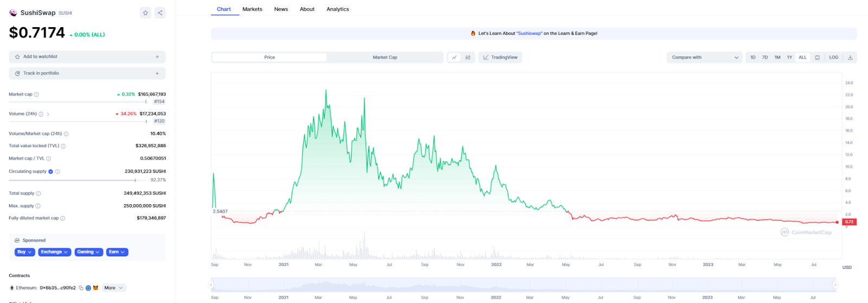Image resolution: width=868 pixels, height=303 pixels.
Task: Open TradingView chart mode
Action: (500, 58)
